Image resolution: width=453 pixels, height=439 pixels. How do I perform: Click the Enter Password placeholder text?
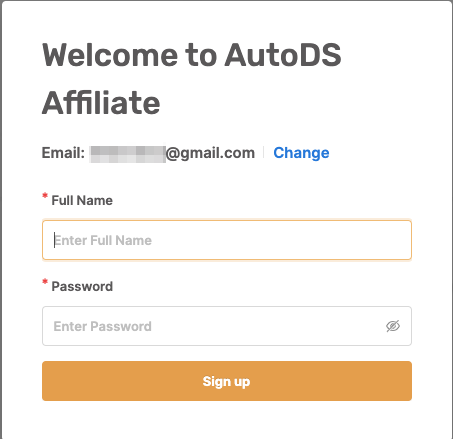(x=103, y=326)
